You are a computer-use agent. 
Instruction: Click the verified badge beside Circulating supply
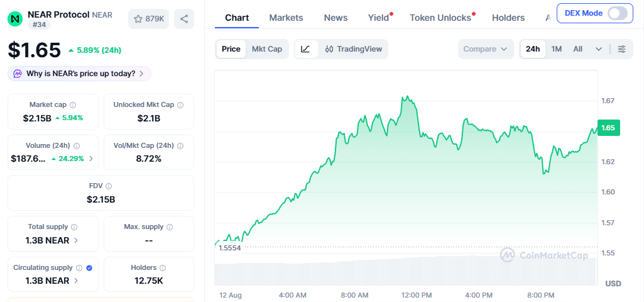pyautogui.click(x=89, y=268)
